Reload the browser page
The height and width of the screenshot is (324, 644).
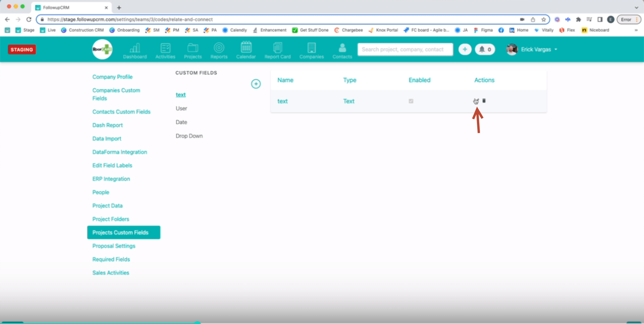(29, 19)
